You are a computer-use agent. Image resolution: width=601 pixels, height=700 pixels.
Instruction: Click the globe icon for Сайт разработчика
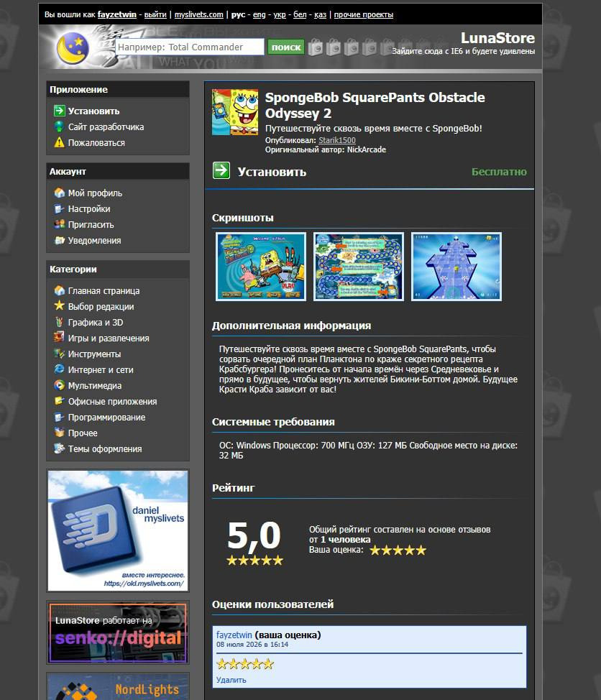pyautogui.click(x=60, y=126)
